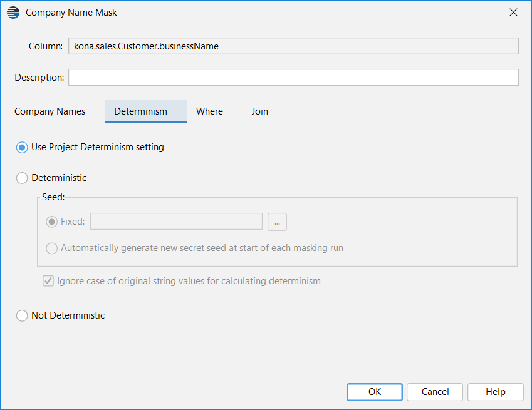Confirm with the OK button
This screenshot has width=532, height=410.
pos(375,392)
